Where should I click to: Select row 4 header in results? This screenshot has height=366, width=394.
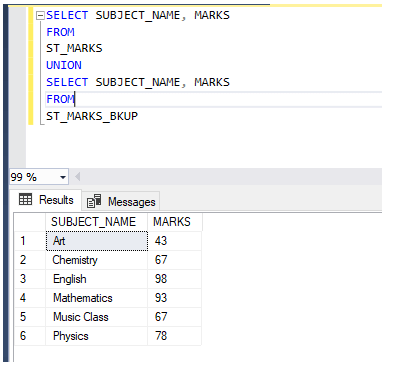coord(30,298)
